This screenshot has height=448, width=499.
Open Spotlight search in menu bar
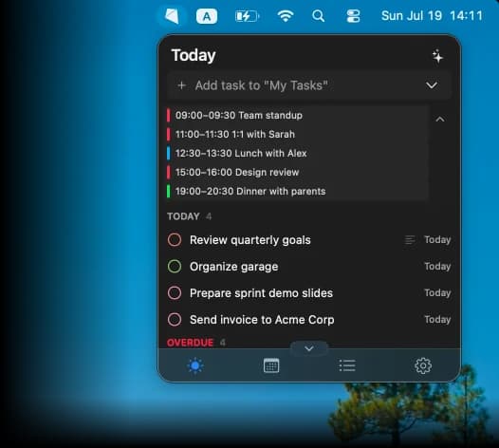click(x=318, y=15)
